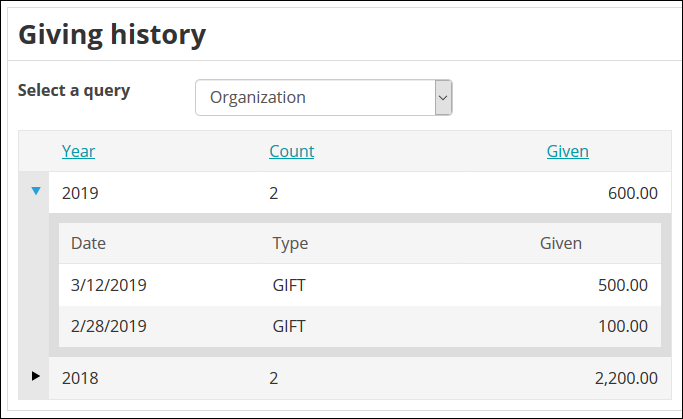
Task: Click the Date header in detail table
Action: 88,243
